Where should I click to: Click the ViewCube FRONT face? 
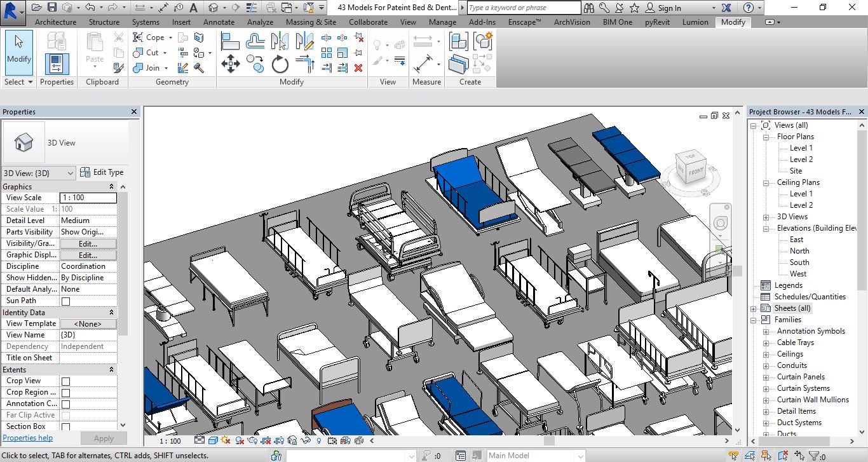pyautogui.click(x=696, y=171)
